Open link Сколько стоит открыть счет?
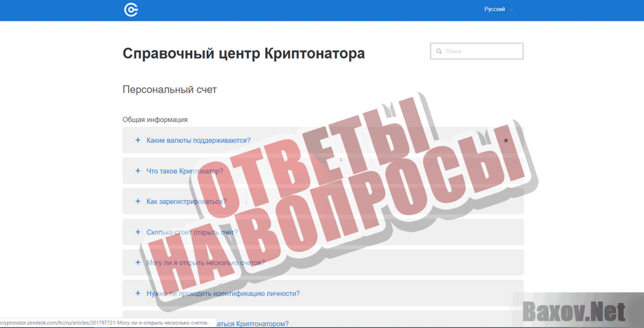The height and width of the screenshot is (328, 644). [x=192, y=232]
